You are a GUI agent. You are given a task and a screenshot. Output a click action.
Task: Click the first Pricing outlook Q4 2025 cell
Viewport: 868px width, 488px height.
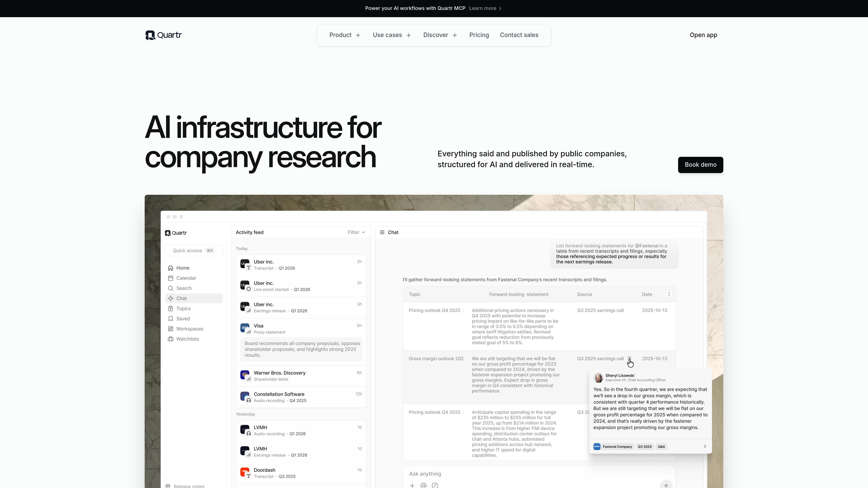point(434,310)
